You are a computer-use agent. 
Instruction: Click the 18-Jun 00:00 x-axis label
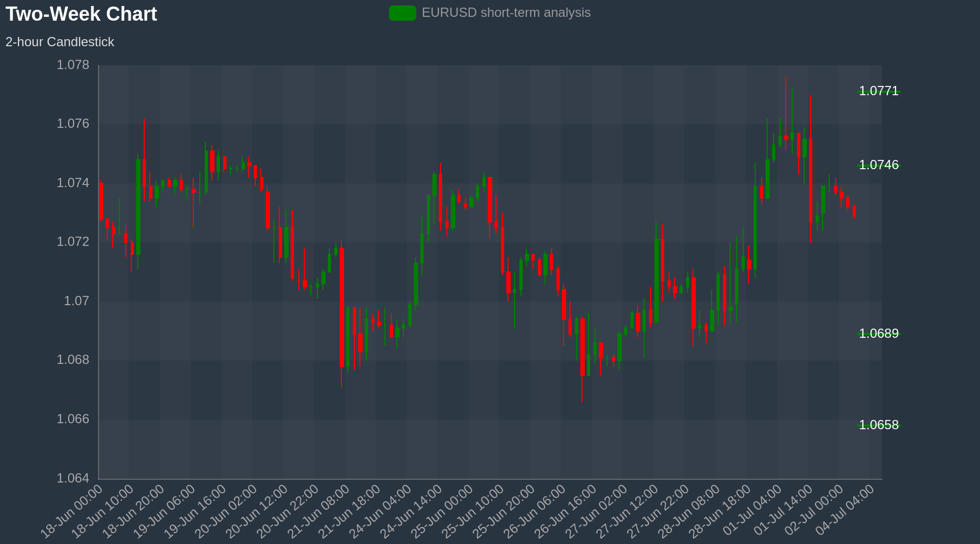(71, 512)
